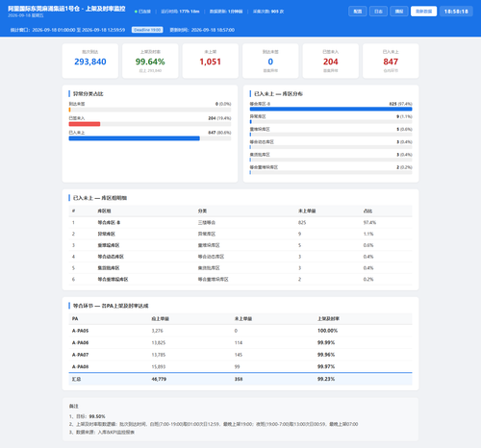Select the A-PA06 row label
The image size is (481, 448).
(80, 342)
